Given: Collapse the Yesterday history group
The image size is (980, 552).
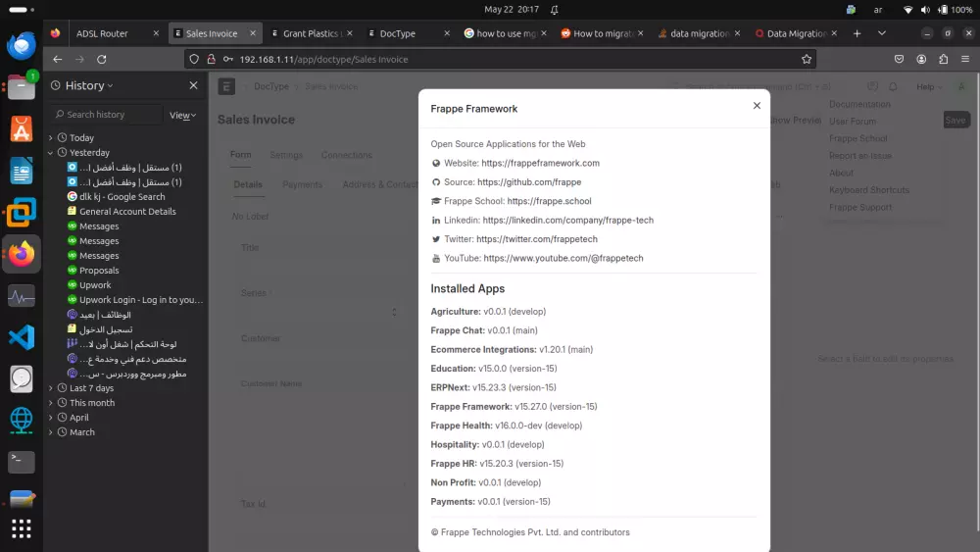Looking at the screenshot, I should 51,153.
